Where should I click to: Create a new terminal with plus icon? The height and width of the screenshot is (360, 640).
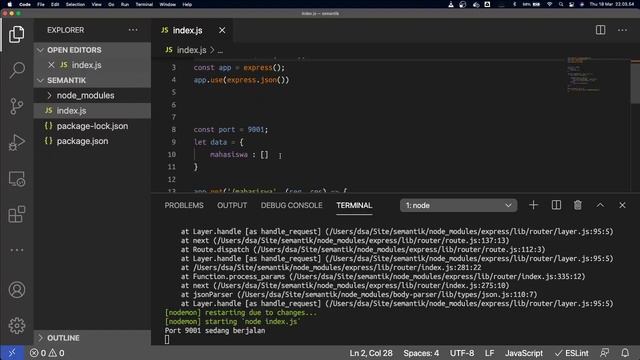click(x=533, y=205)
